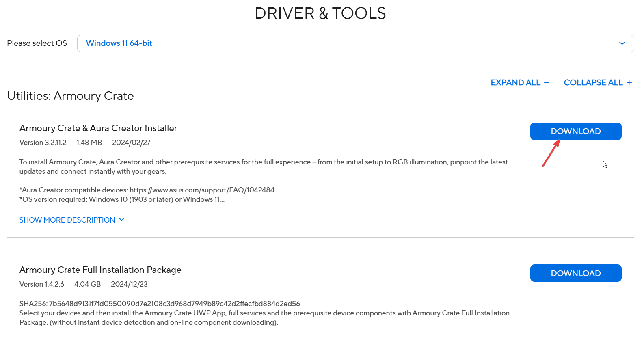Download Armoury Crate Full Installation Package
The height and width of the screenshot is (337, 644).
click(575, 273)
